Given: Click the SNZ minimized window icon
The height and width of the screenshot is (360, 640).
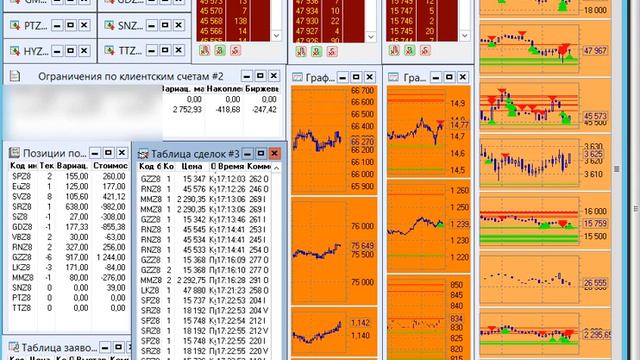Looking at the screenshot, I should pos(109,25).
